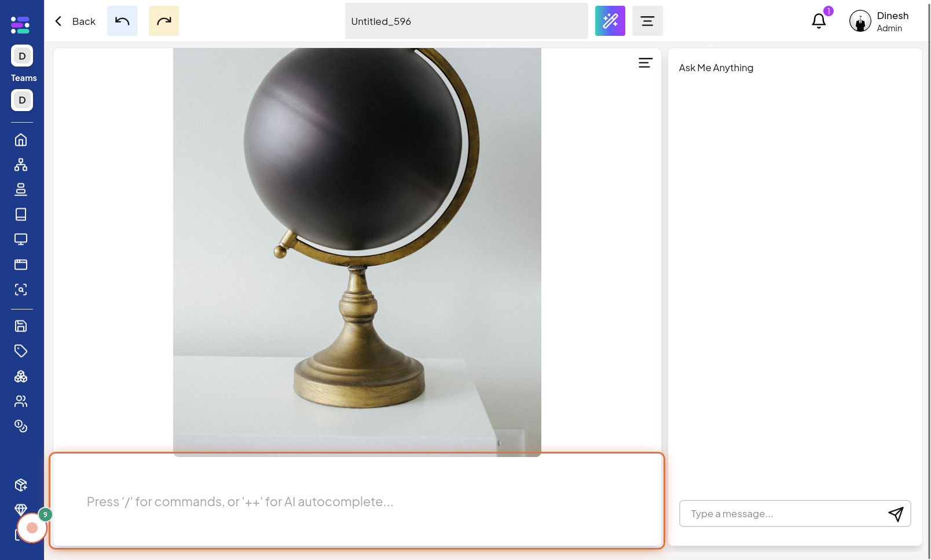Click the Teams label in sidebar
Screen dimensions: 931x560
point(24,78)
